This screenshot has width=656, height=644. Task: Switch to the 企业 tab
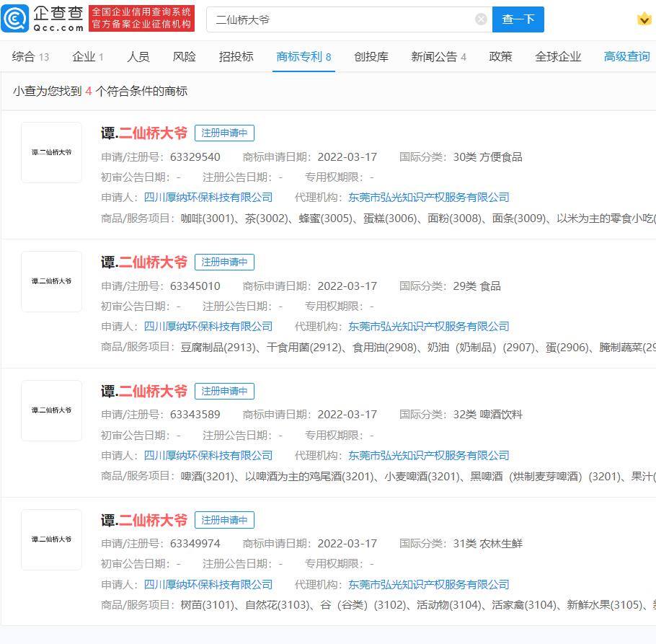click(88, 56)
